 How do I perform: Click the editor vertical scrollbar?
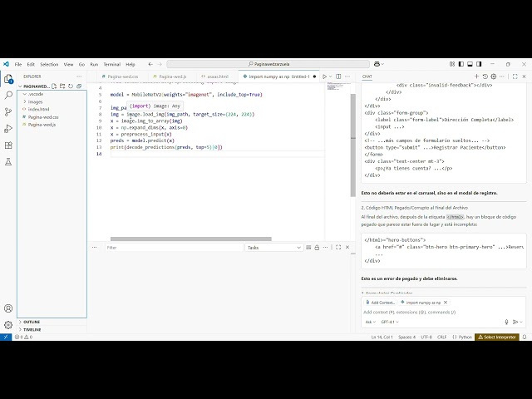tap(352, 145)
